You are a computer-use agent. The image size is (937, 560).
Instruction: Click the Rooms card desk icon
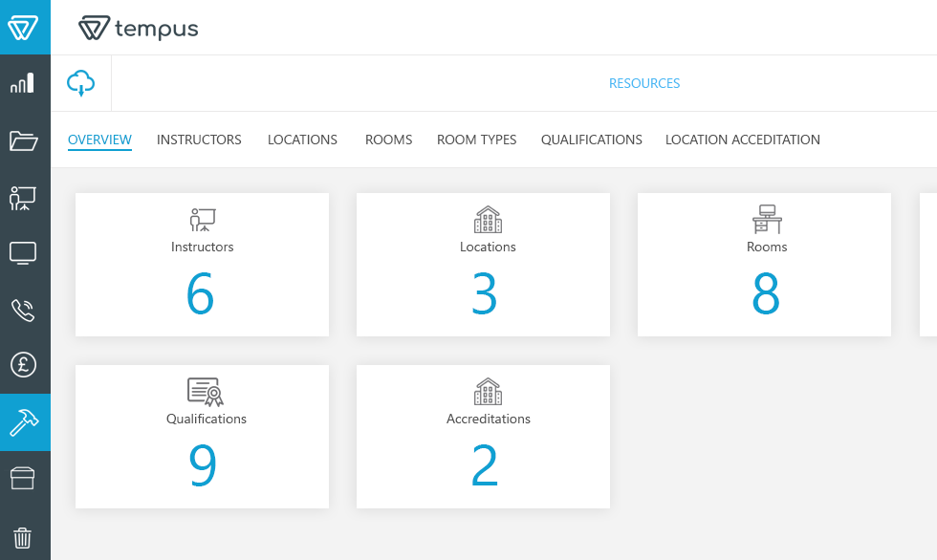[767, 219]
